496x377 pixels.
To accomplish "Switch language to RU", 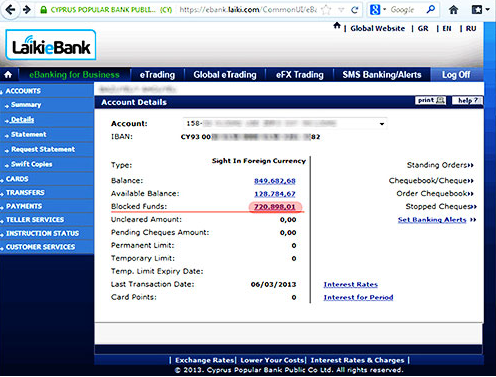I will tap(471, 29).
